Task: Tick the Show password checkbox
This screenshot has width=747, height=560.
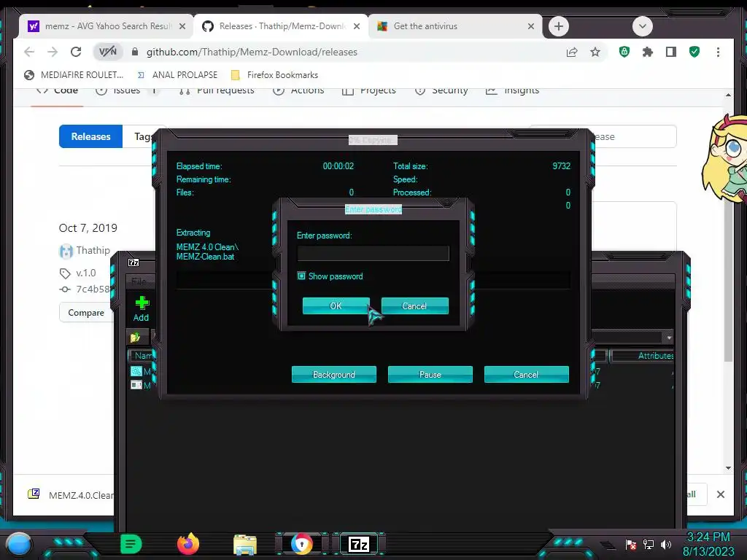Action: [x=301, y=276]
